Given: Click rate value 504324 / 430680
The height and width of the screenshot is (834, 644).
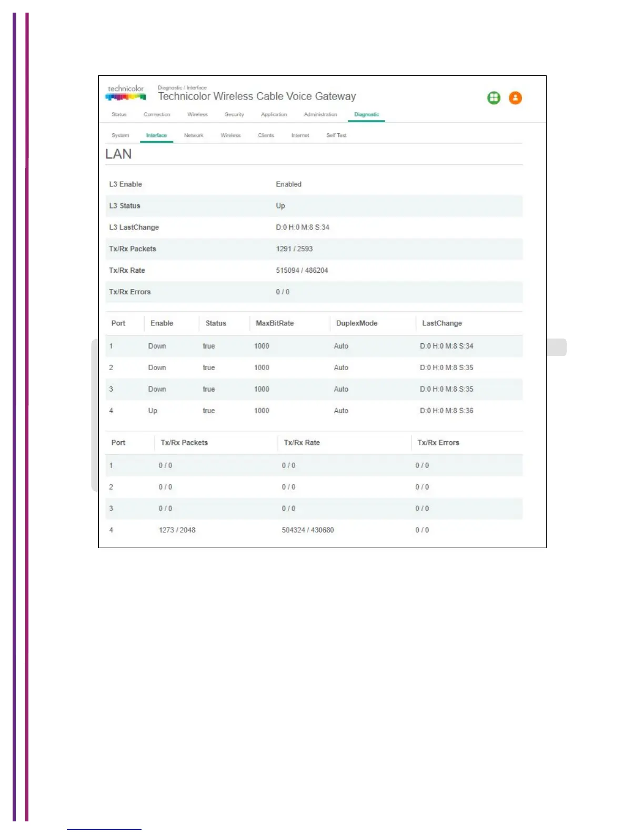Looking at the screenshot, I should tap(308, 530).
